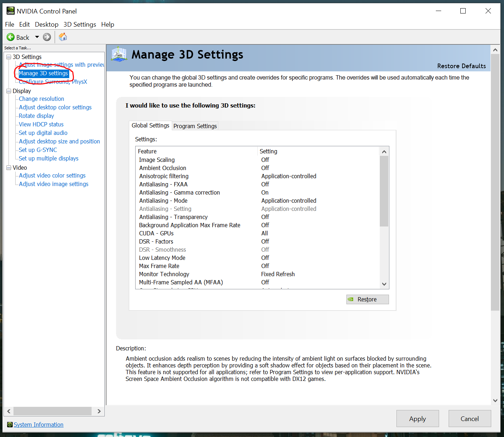Open Configure Surround, PhysX
The image size is (504, 437).
coord(53,82)
